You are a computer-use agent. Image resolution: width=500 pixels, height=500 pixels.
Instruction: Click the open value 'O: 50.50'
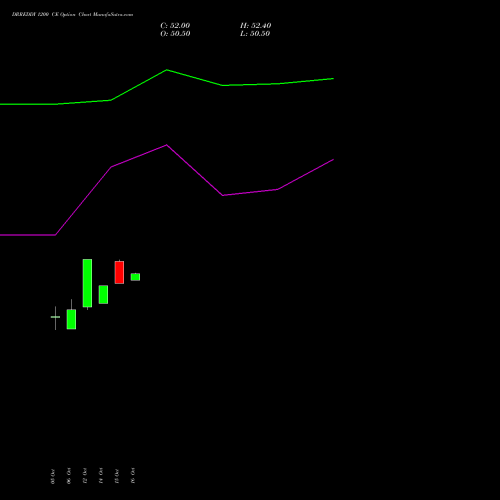(175, 34)
